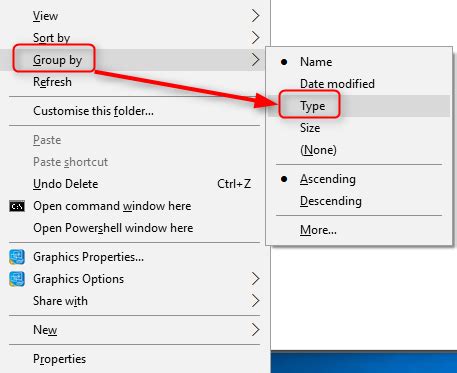This screenshot has height=373, width=457.
Task: Expand the View submenu arrow
Action: (255, 16)
